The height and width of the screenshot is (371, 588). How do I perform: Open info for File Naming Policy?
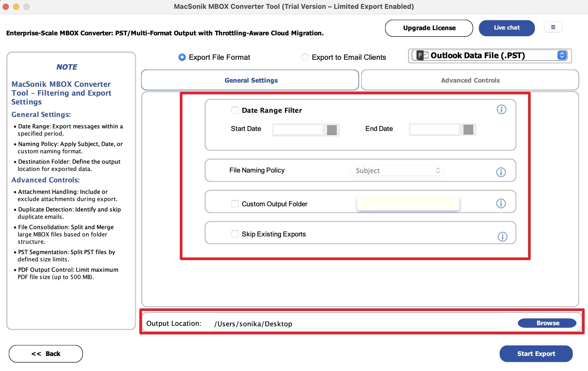[x=501, y=172]
